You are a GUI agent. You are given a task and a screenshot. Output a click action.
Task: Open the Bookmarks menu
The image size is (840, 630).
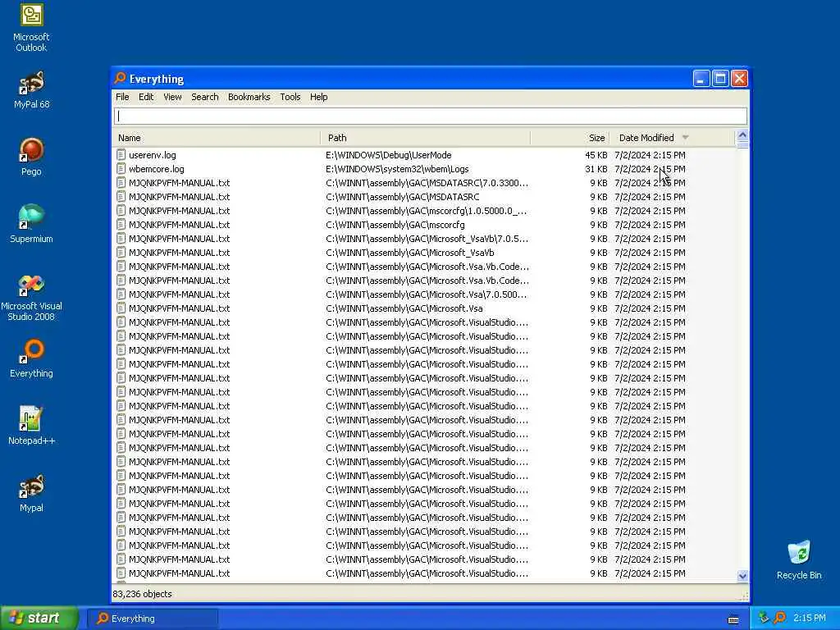[249, 97]
